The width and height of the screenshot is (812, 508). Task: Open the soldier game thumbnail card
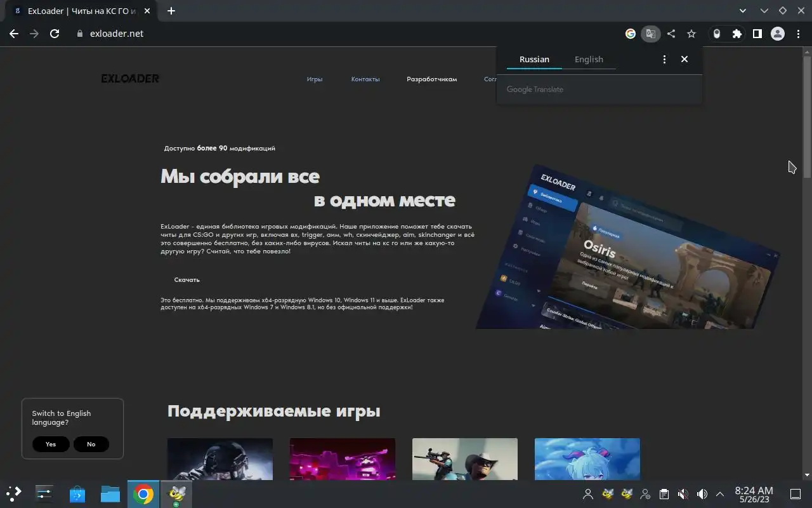(x=220, y=458)
